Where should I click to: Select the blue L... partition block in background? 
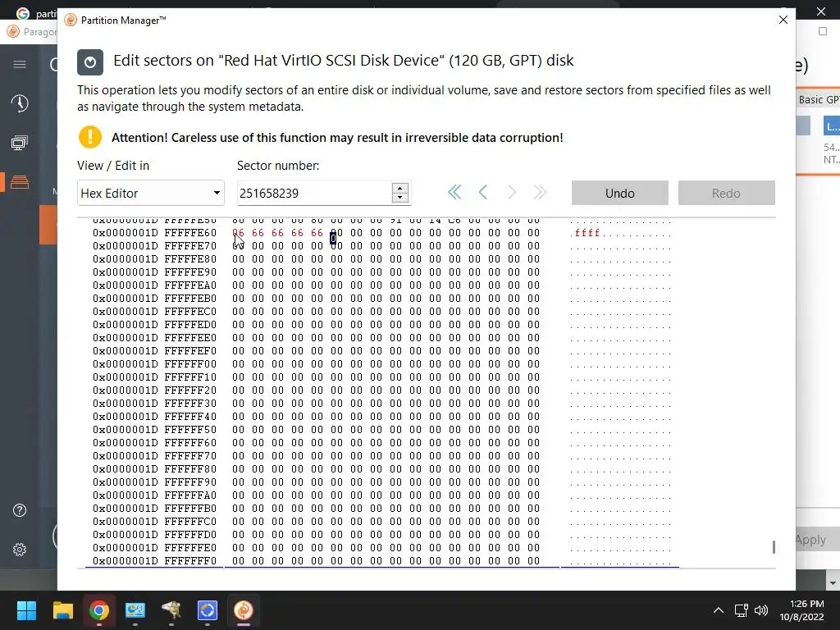[x=832, y=126]
